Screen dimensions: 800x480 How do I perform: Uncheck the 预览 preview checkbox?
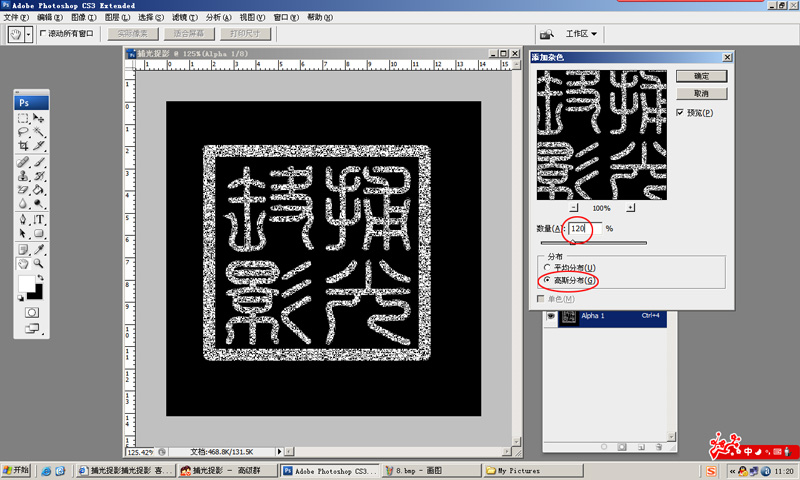[680, 113]
